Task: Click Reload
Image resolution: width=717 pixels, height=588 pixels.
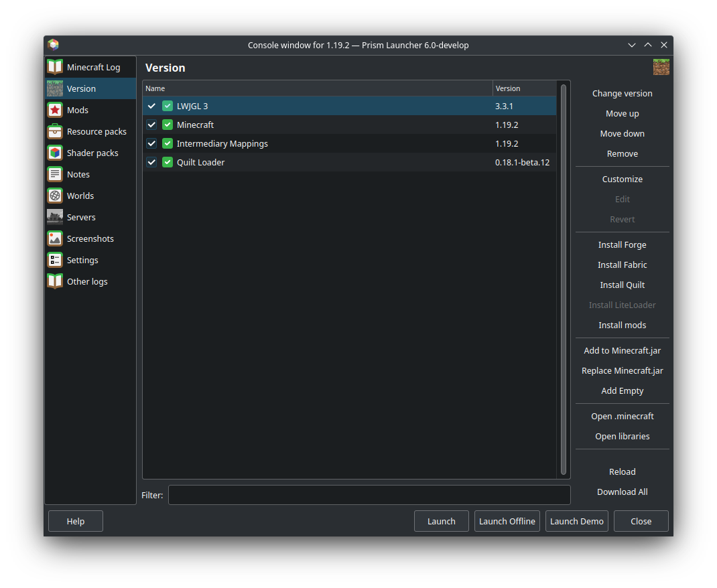Action: click(622, 472)
